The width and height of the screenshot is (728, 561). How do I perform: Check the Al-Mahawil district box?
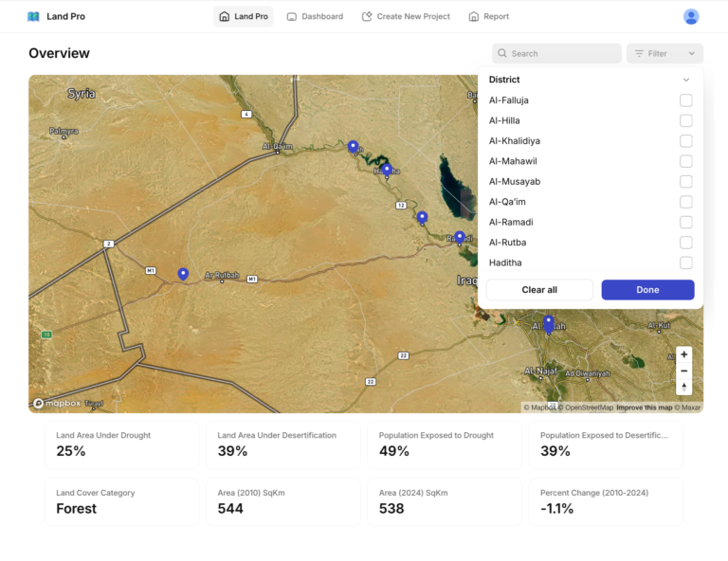click(x=685, y=161)
